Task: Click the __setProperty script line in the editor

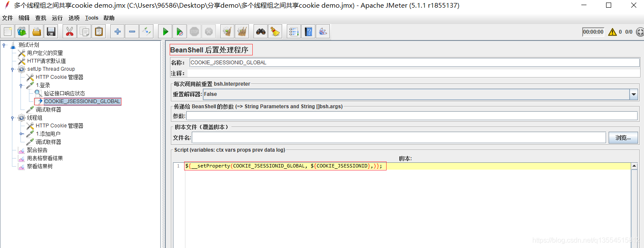Action: point(283,166)
